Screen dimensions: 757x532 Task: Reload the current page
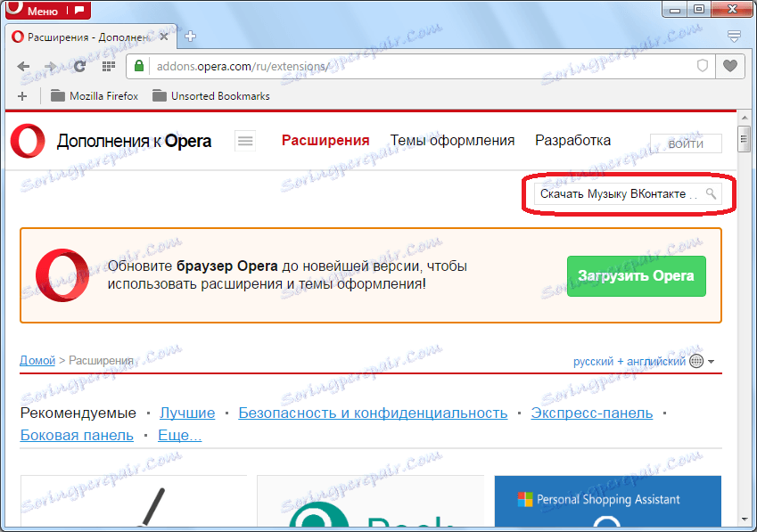(x=79, y=66)
